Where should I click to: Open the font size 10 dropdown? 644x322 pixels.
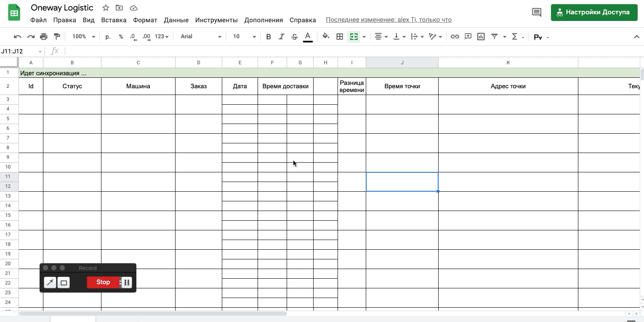(x=244, y=37)
